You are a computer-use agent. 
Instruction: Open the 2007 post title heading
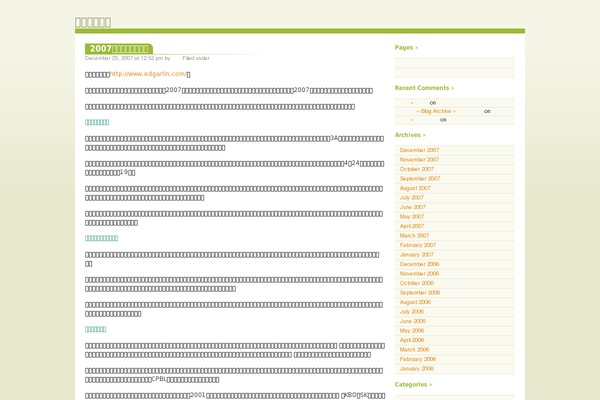pyautogui.click(x=119, y=49)
